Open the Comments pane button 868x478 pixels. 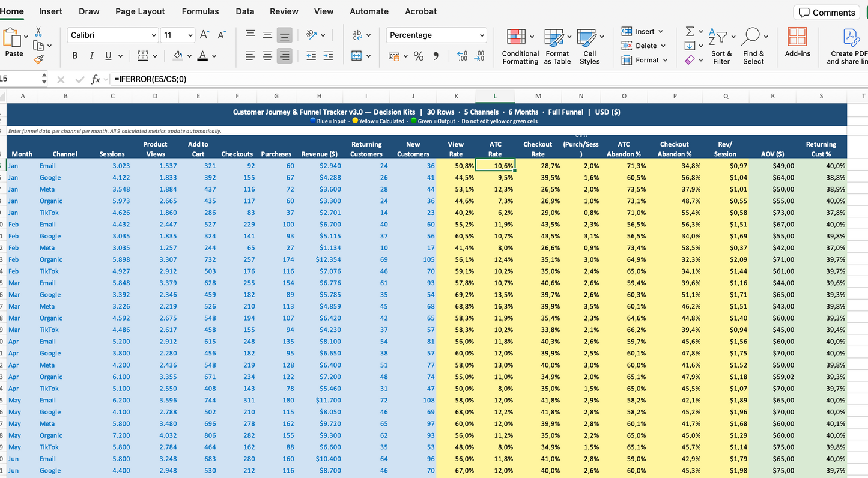pyautogui.click(x=827, y=12)
